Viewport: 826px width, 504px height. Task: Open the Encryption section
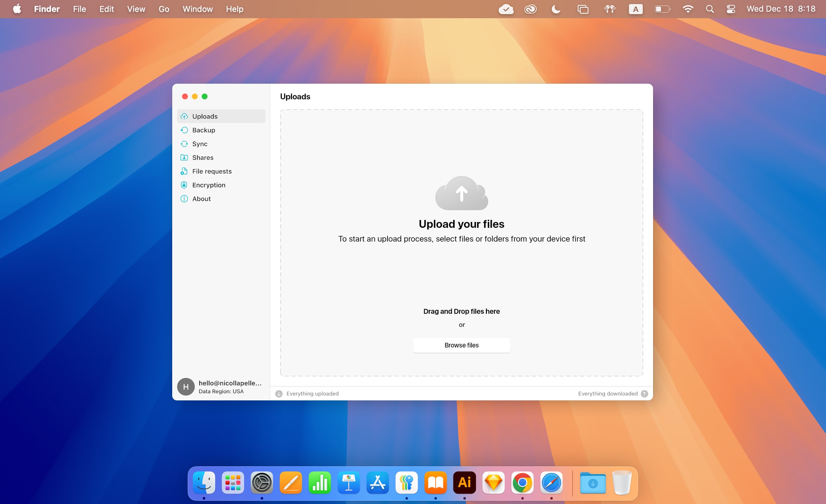209,185
